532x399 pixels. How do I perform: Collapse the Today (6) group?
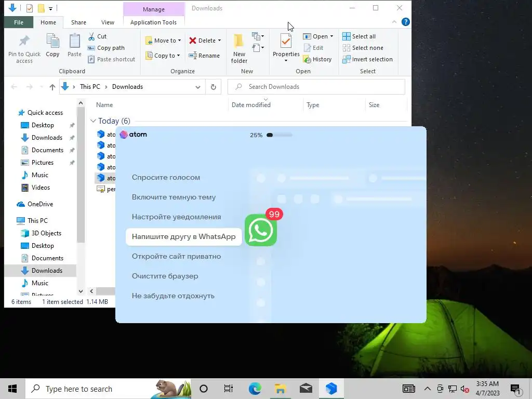(x=93, y=121)
